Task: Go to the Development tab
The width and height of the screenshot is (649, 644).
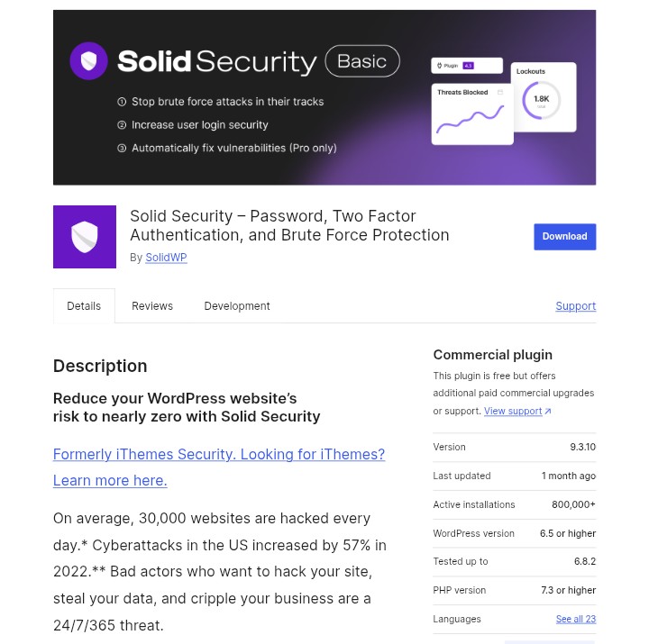Action: pos(237,306)
